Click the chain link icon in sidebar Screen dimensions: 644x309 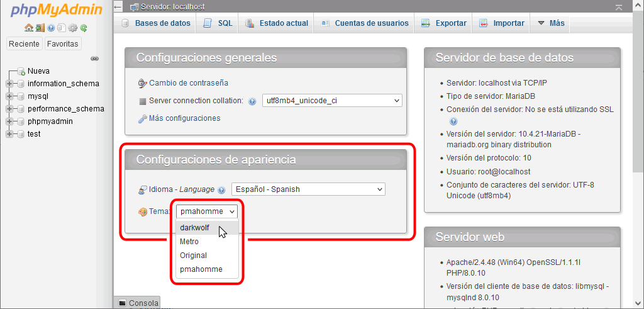(x=94, y=59)
